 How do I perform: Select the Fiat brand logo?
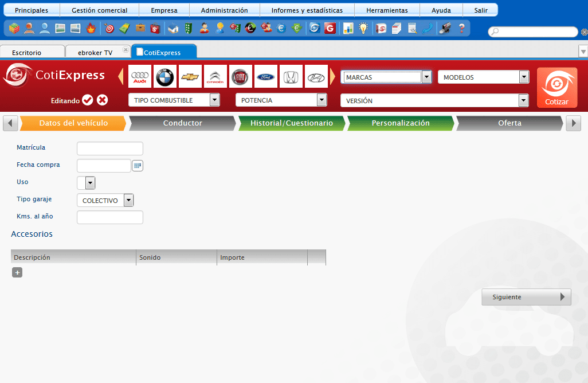(x=240, y=76)
